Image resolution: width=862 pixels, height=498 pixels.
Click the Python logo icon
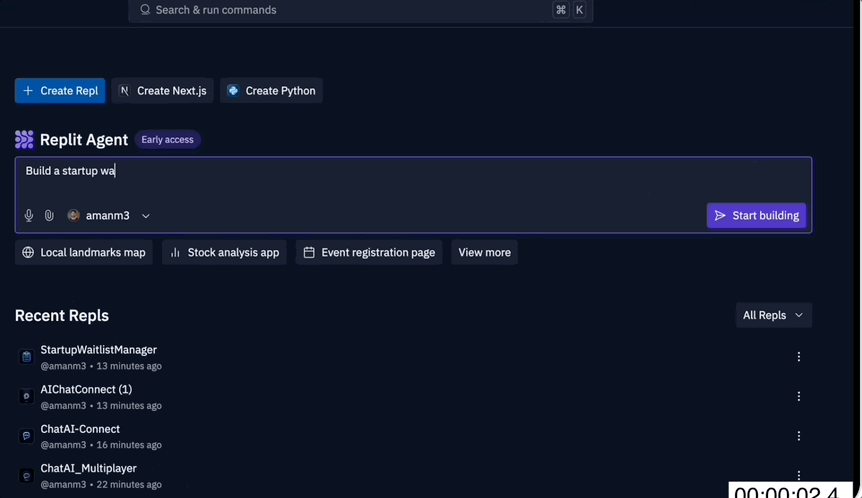click(x=233, y=91)
